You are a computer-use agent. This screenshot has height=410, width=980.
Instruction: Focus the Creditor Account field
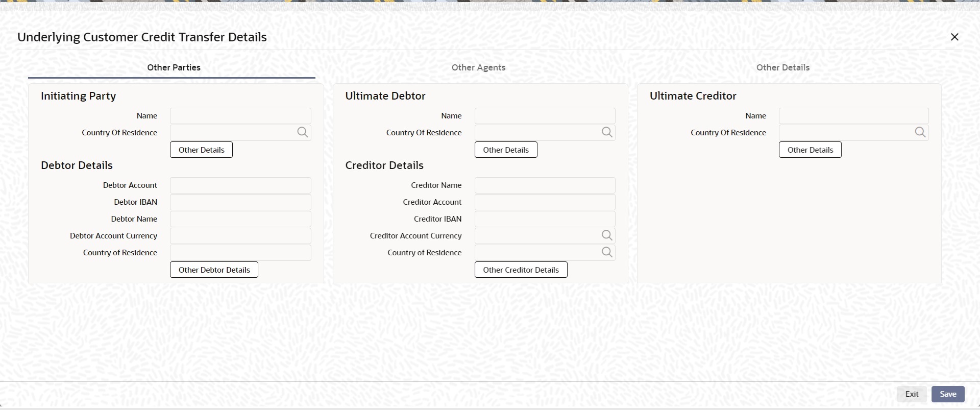point(545,202)
